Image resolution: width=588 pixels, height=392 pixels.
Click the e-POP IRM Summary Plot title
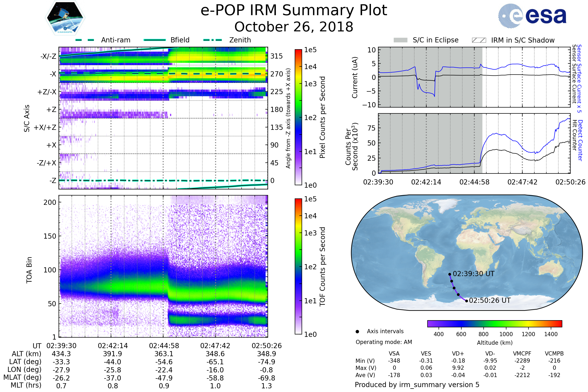coord(294,11)
